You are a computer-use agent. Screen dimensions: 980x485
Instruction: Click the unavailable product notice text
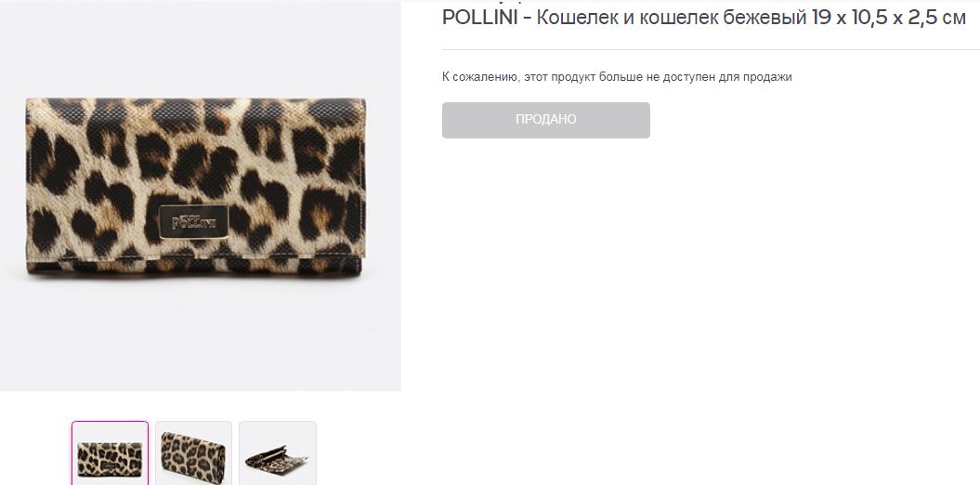[x=617, y=77]
